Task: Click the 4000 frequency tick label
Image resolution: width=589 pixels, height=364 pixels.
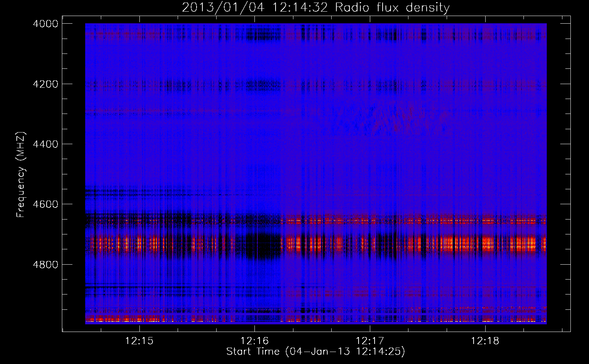Action: point(45,24)
